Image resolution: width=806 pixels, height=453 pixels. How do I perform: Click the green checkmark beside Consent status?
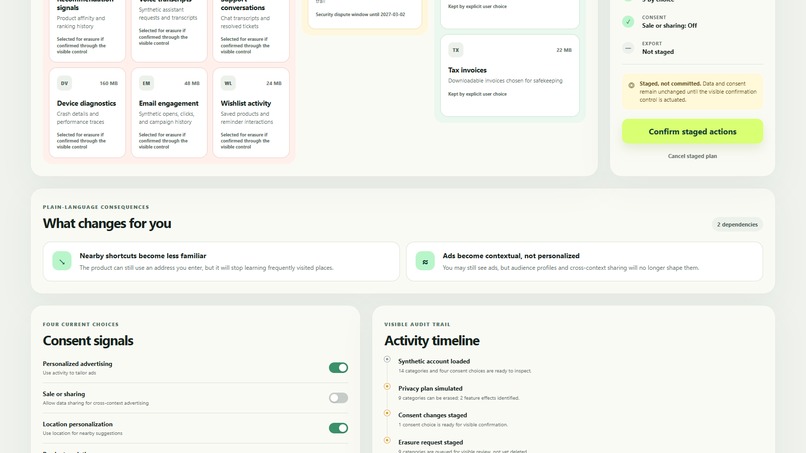coord(628,22)
